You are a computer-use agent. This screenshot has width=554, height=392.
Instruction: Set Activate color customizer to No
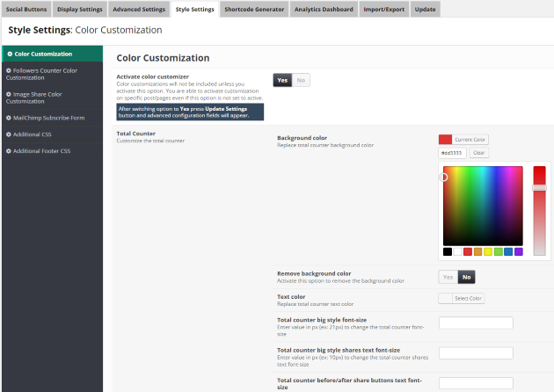tap(301, 80)
